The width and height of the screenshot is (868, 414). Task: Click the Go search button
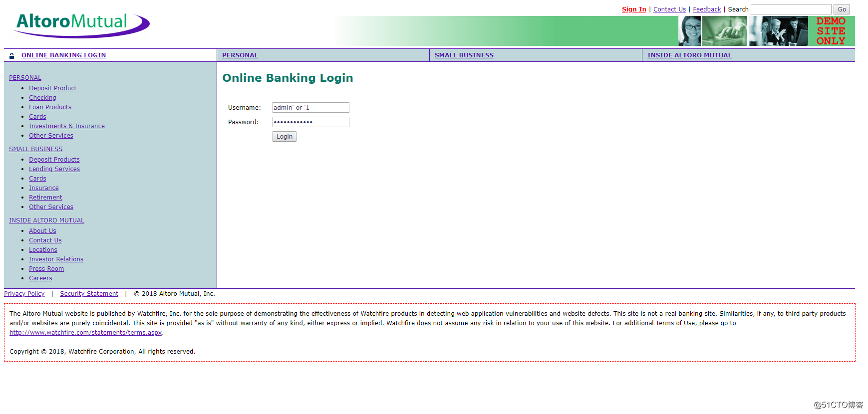click(x=842, y=9)
